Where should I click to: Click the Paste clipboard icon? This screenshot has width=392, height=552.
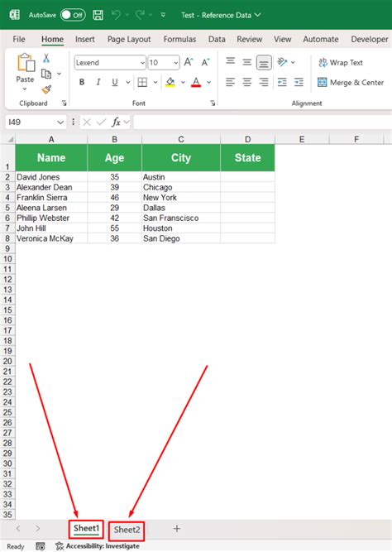click(26, 63)
